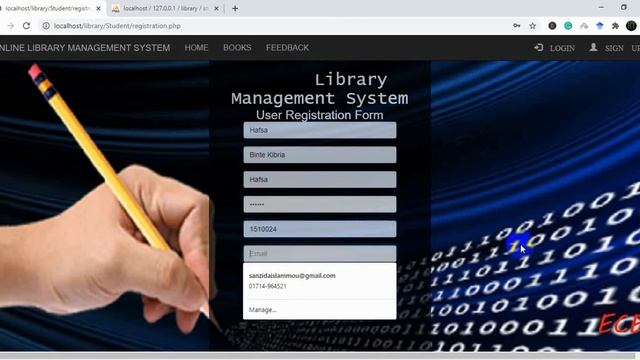
Task: Click the first name field containing Hafsa
Action: (x=320, y=130)
